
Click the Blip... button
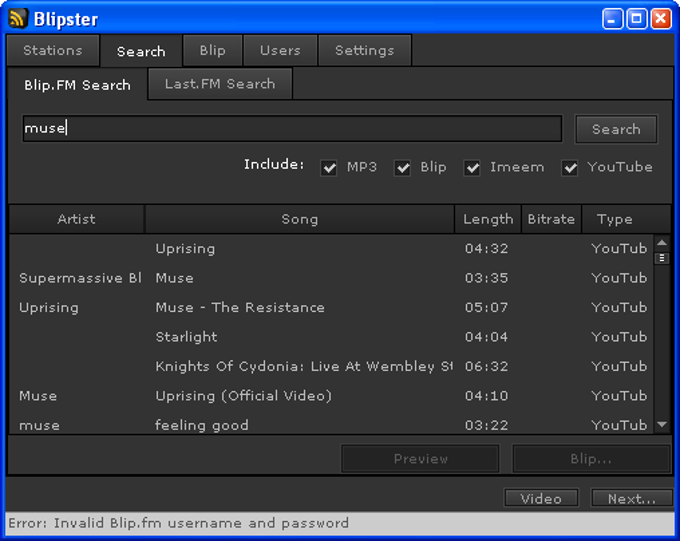[591, 459]
